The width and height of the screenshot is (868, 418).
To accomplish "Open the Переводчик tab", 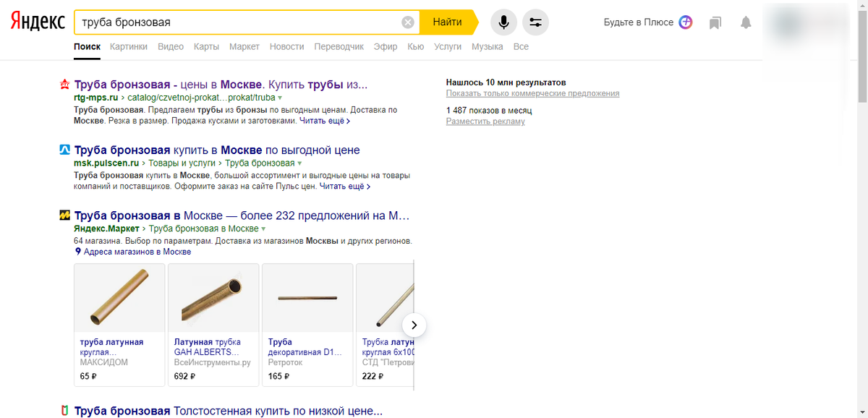I will 339,46.
